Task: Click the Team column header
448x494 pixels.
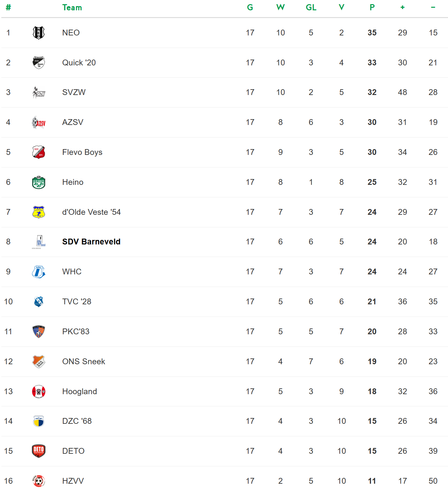Action: click(x=72, y=8)
